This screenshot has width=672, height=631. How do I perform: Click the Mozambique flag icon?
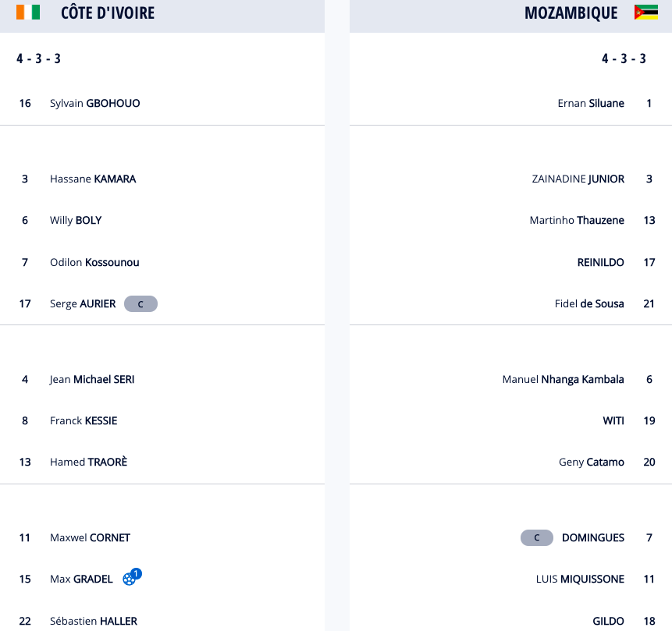[x=645, y=12]
